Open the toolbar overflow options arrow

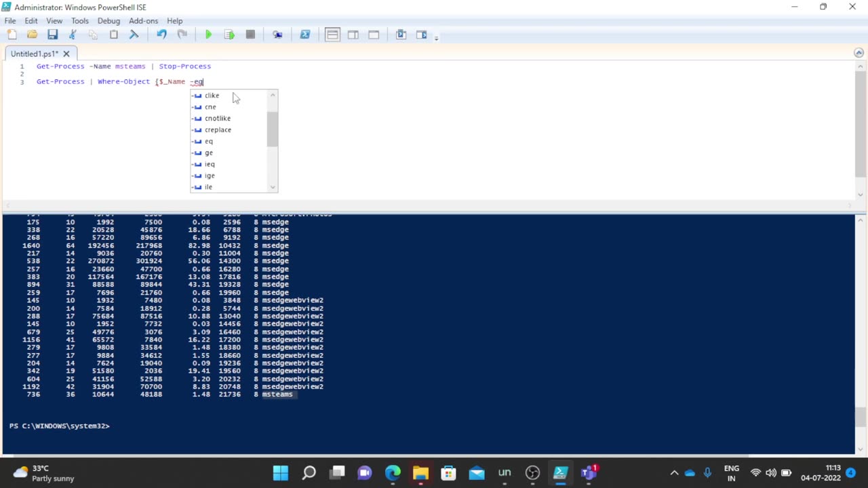[436, 37]
